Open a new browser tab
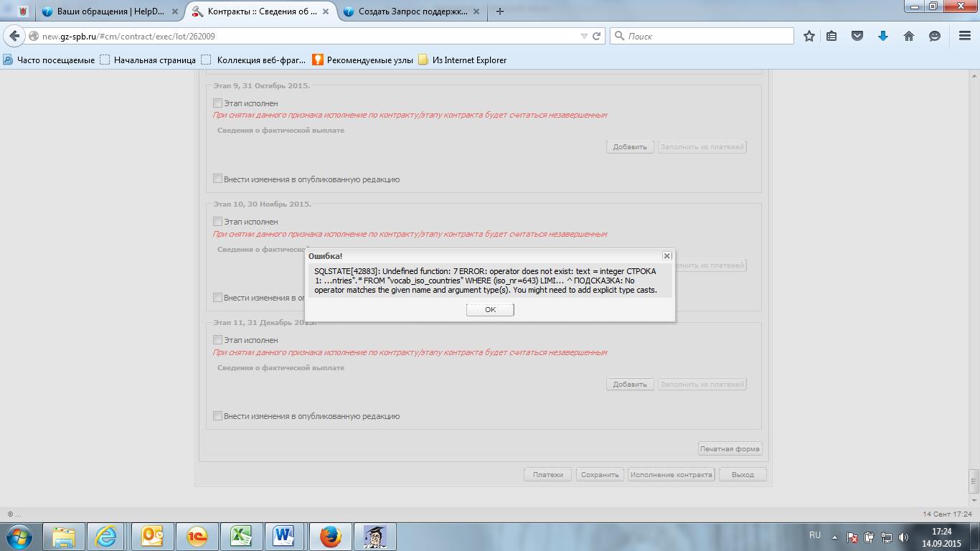 tap(499, 11)
